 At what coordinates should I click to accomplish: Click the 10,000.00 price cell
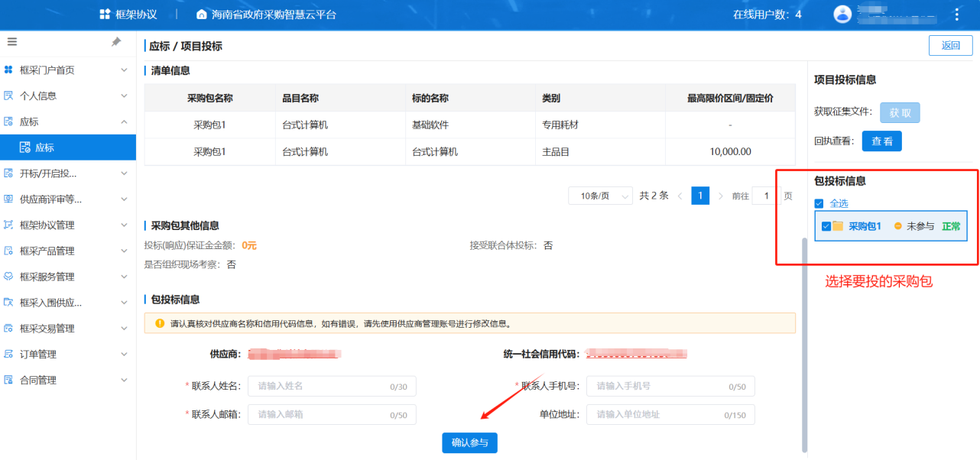[730, 152]
